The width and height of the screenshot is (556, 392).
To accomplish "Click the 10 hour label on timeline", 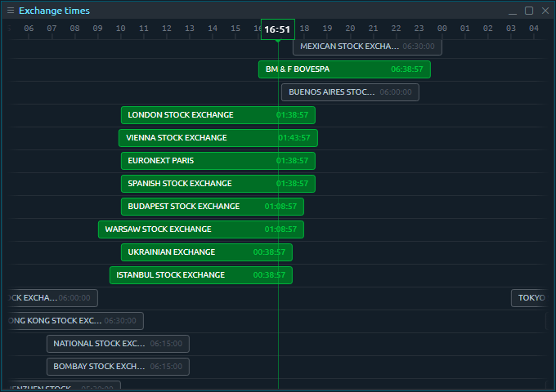I will [120, 29].
